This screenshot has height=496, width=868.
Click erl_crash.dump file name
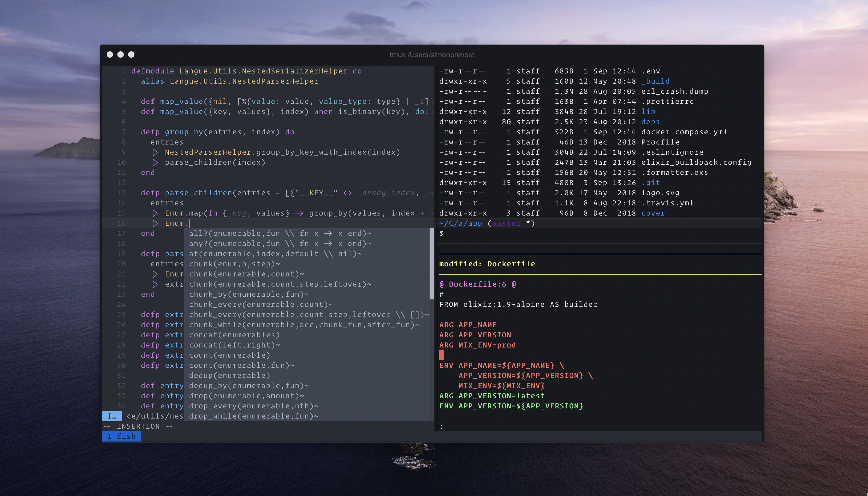click(x=674, y=91)
